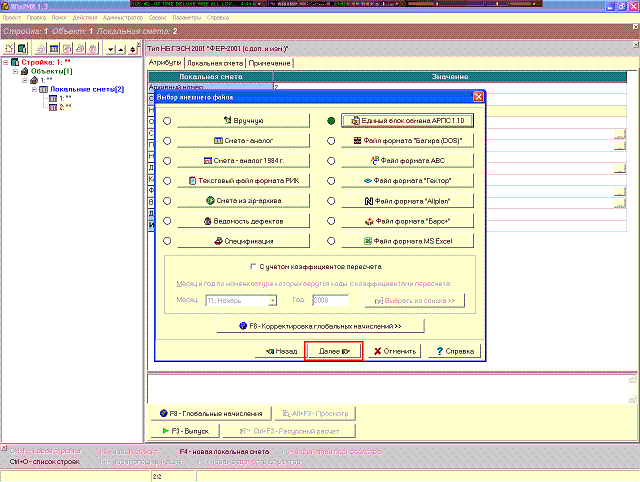Collapse the 1:** object tree node
640x482 pixels.
pyautogui.click(x=24, y=80)
